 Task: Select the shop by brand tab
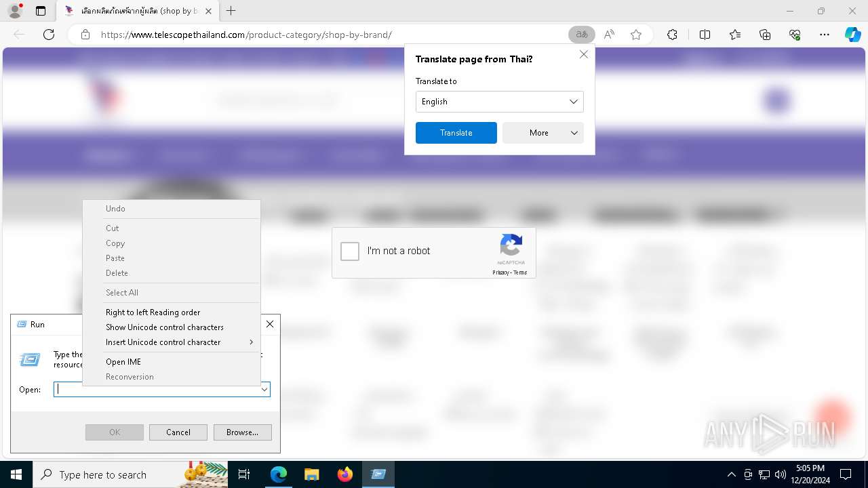click(x=138, y=12)
